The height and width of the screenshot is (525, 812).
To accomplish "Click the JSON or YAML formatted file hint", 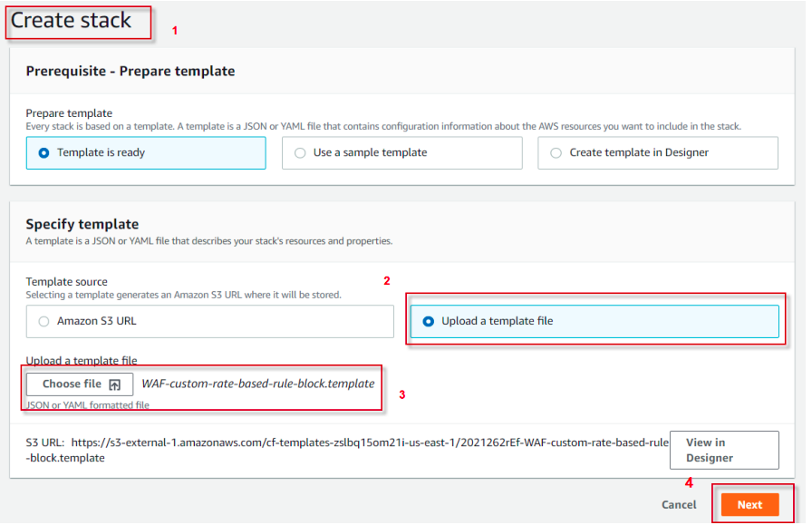I will [88, 404].
